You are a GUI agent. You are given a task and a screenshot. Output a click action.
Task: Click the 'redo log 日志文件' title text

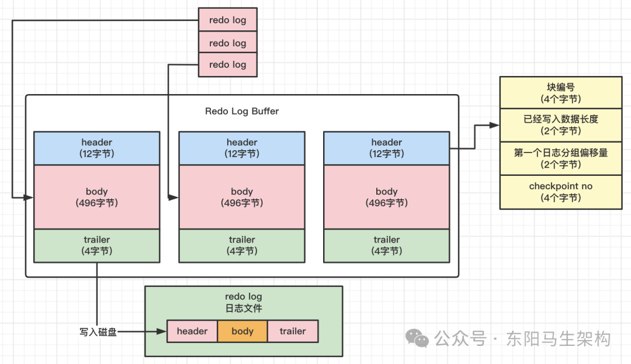(244, 303)
